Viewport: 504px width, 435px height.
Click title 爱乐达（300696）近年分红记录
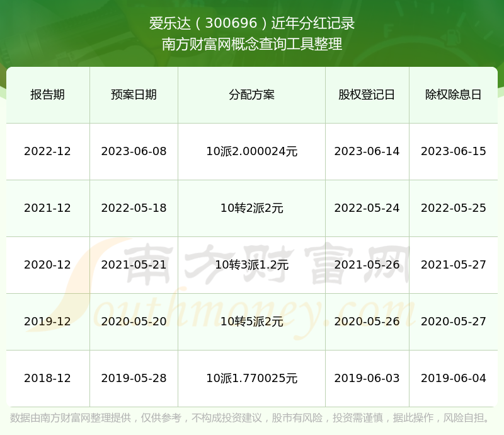pos(251,23)
